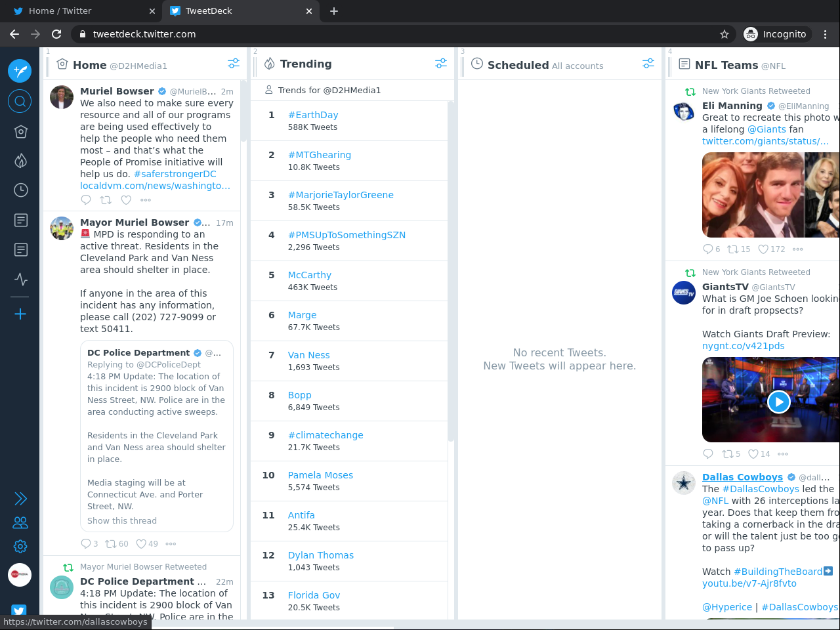
Task: Open the nygnt.co/v421pds link
Action: pos(744,346)
